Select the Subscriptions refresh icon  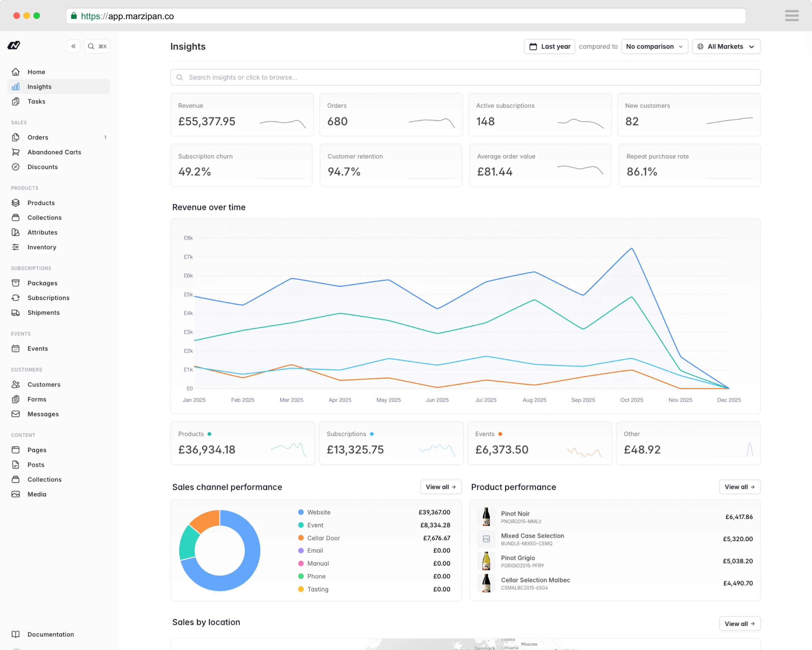point(16,298)
